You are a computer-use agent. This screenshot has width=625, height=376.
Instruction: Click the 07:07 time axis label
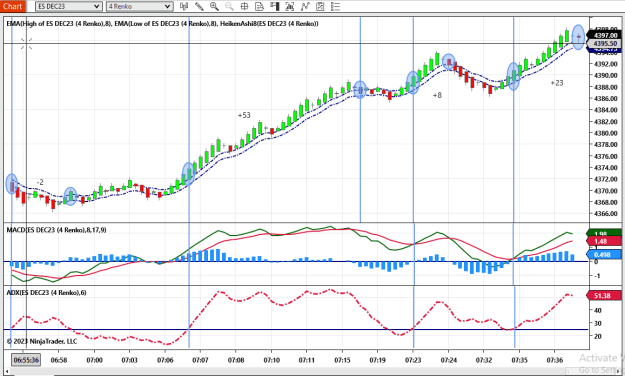[x=200, y=360]
